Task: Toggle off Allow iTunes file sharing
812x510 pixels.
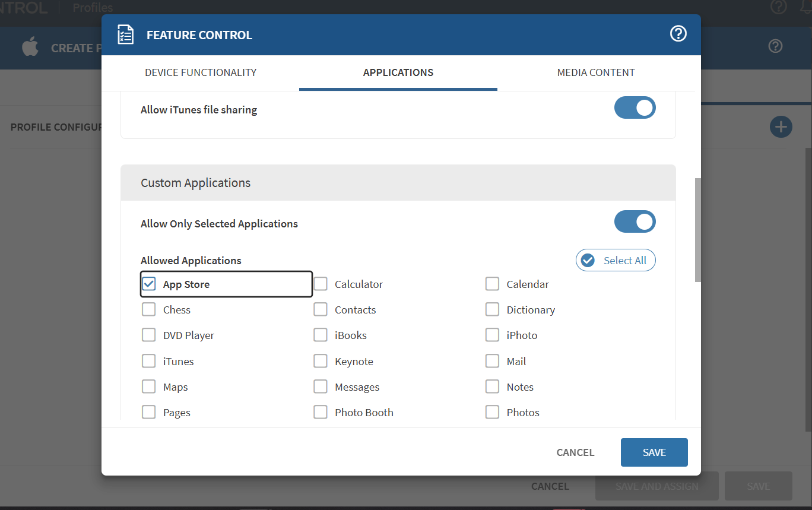Action: click(x=635, y=108)
